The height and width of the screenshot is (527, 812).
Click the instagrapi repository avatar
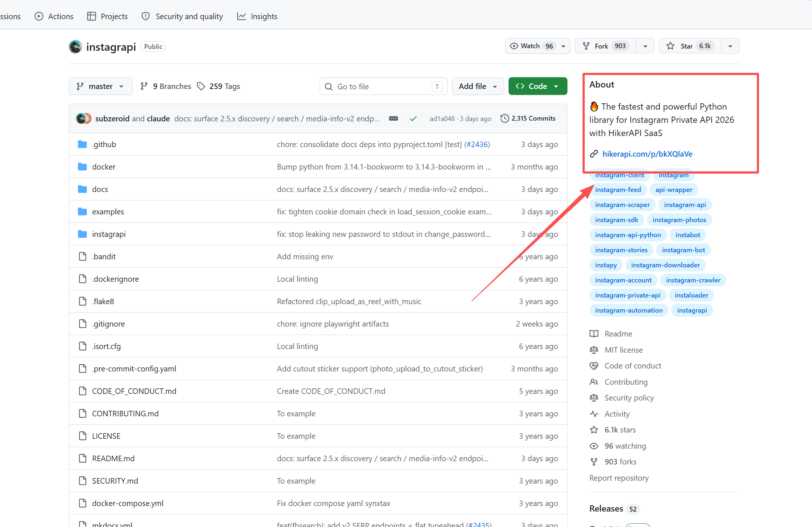pos(75,47)
